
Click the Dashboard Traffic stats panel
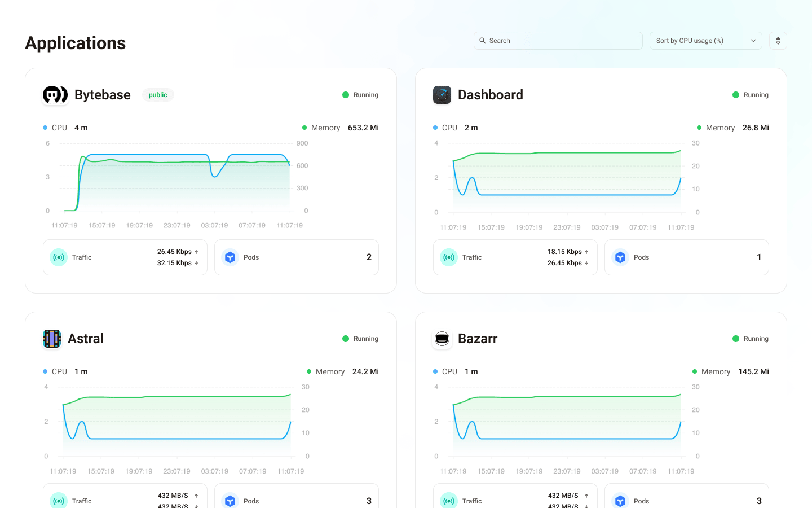515,257
